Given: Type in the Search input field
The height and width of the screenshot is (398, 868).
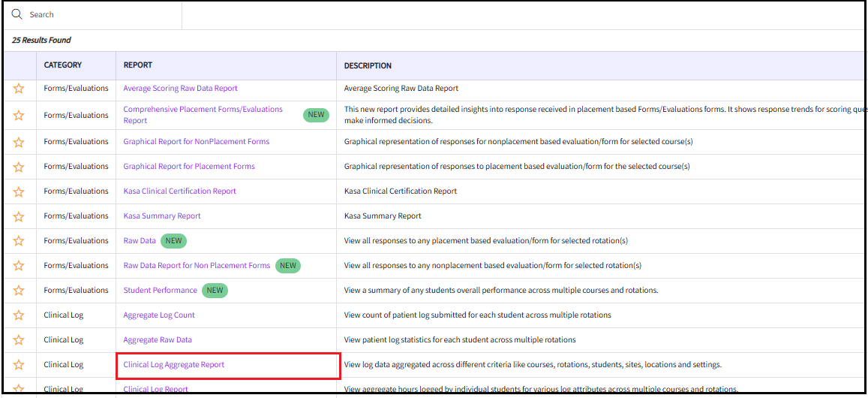Looking at the screenshot, I should [x=101, y=14].
